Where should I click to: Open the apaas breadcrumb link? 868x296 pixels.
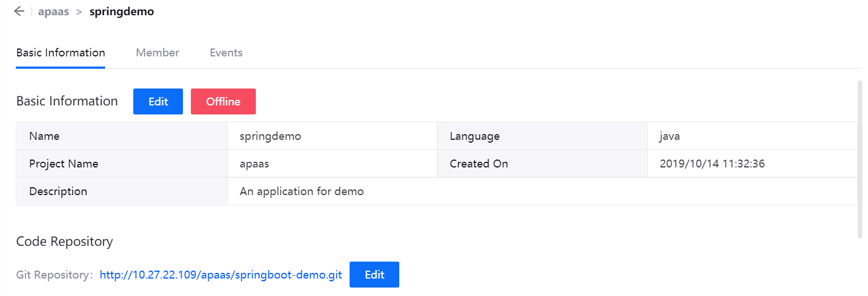(x=53, y=12)
